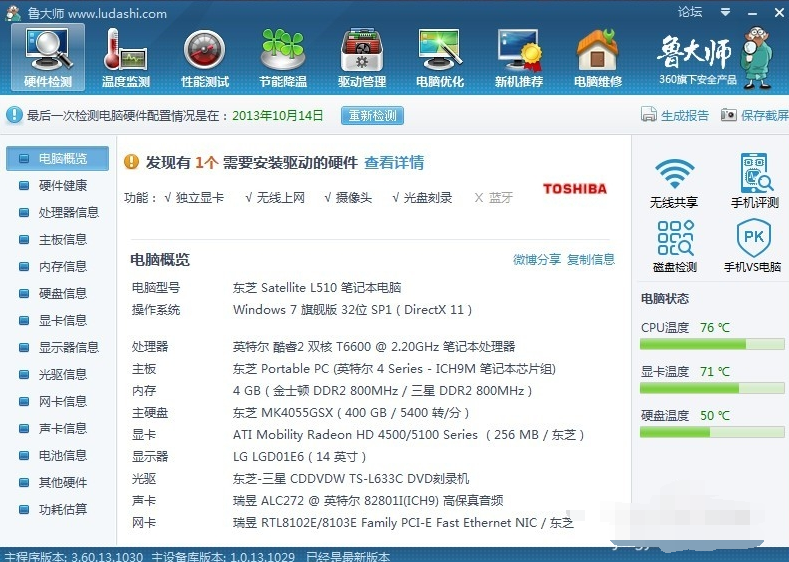Click the 重新检测 rescan button
The width and height of the screenshot is (789, 562).
click(372, 115)
